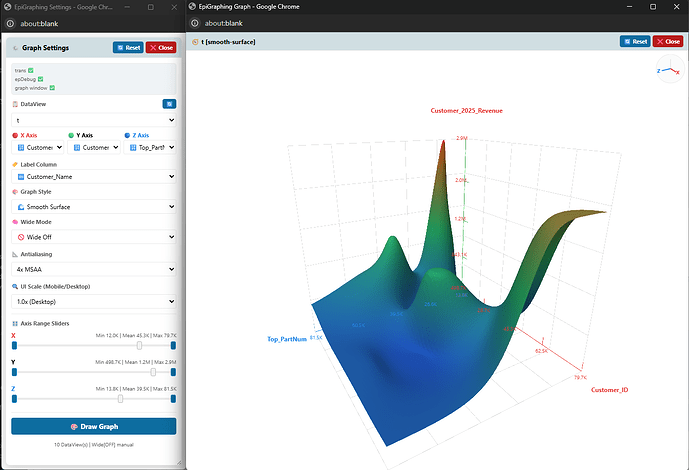Open the Y Axis column dropdown

coord(94,148)
